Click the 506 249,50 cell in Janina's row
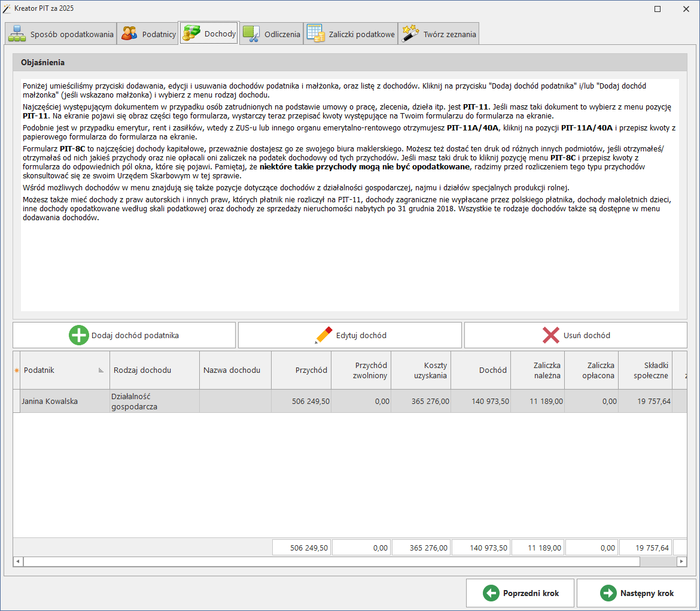This screenshot has width=700, height=611. [302, 401]
